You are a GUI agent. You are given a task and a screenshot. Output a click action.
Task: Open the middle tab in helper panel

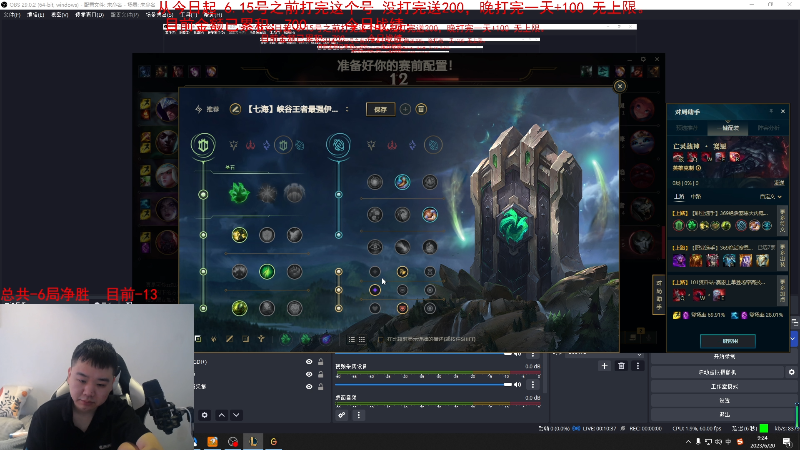730,128
